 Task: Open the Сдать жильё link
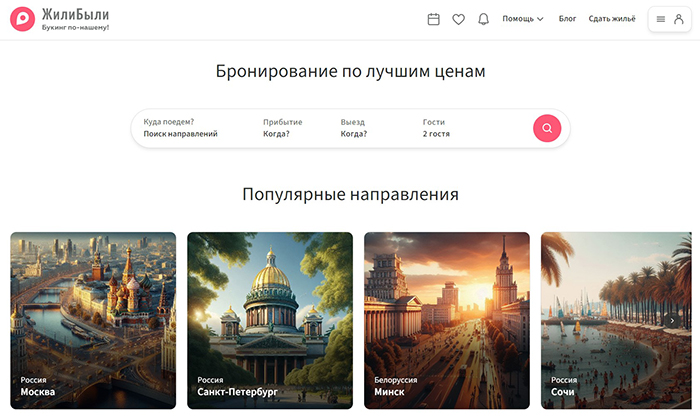[612, 19]
